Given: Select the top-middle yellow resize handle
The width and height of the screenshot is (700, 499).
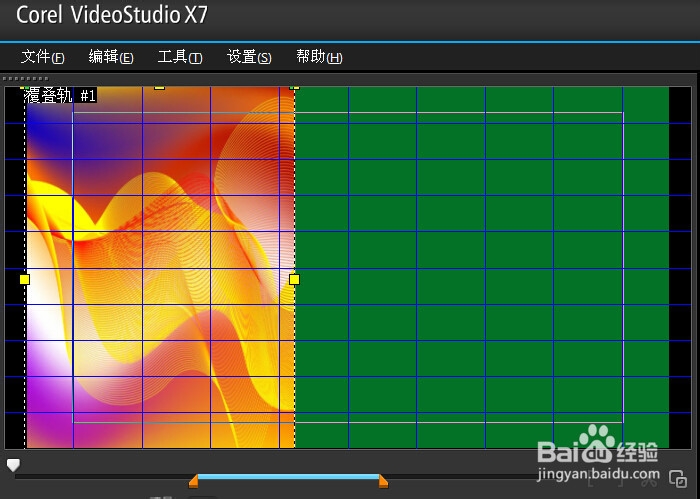Looking at the screenshot, I should (x=159, y=88).
